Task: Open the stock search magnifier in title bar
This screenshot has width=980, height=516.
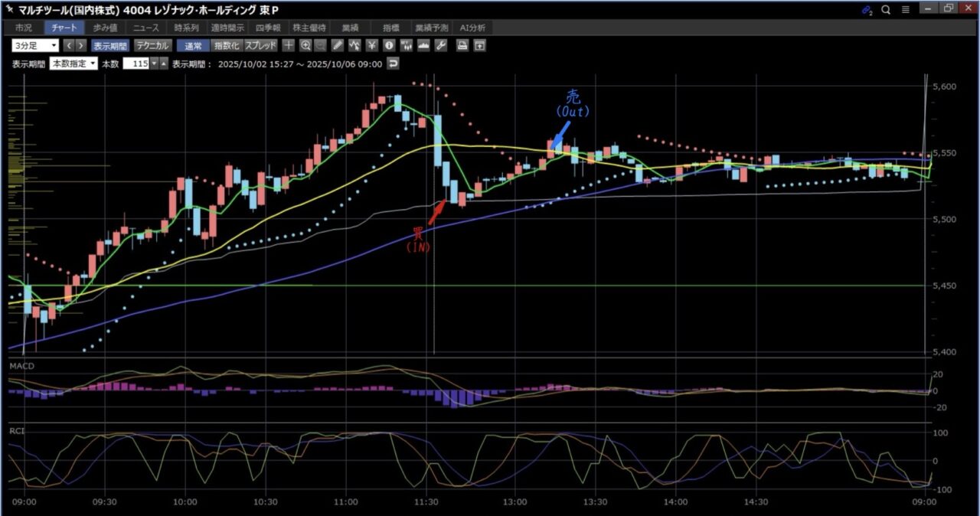Action: point(886,9)
